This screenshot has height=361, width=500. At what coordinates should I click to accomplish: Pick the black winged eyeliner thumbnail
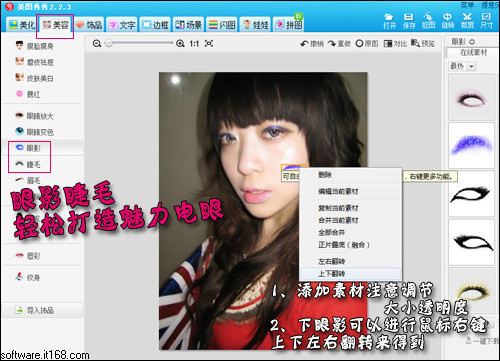coord(471,194)
